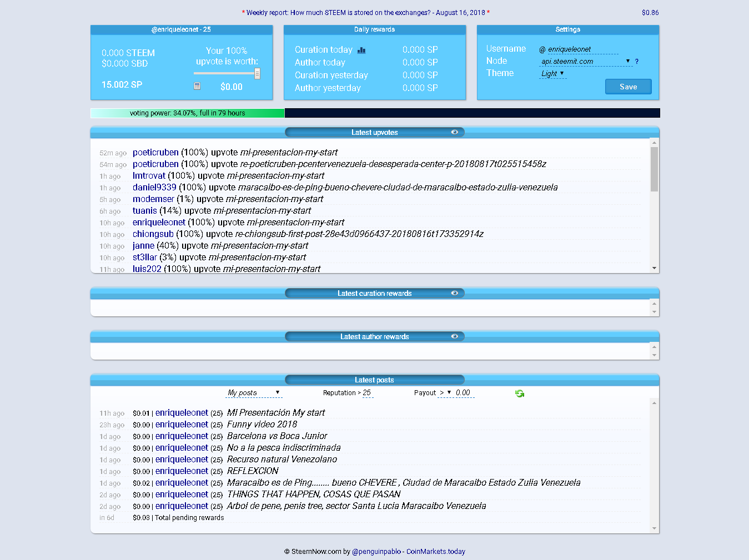The height and width of the screenshot is (560, 749).
Task: Click the author rewards scrollbar up arrow
Action: [x=654, y=346]
